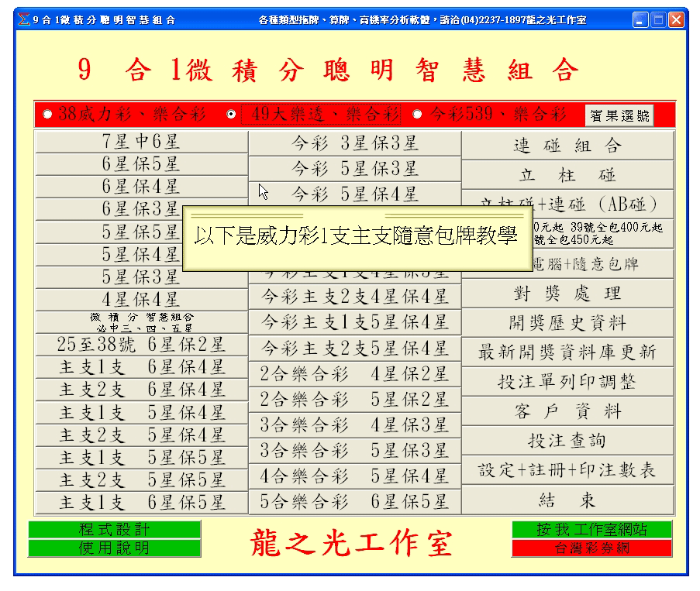Choose 5合樂合彩 6星保5星
700x591 pixels.
(354, 502)
